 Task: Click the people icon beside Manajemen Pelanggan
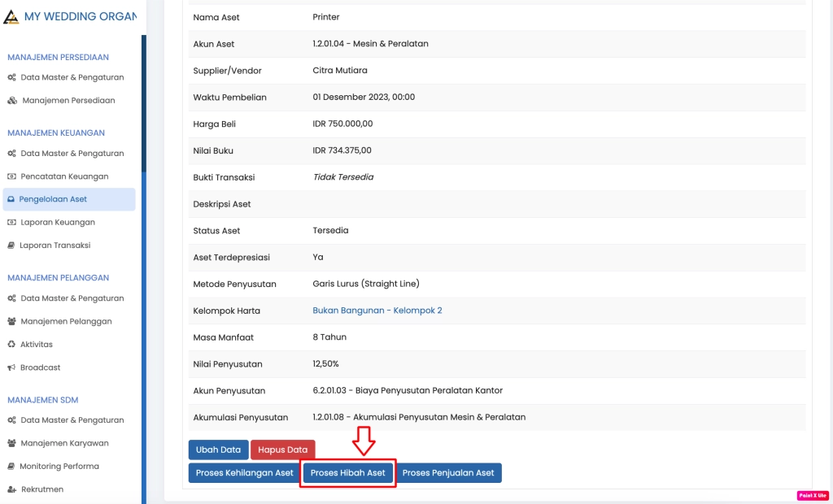coord(12,322)
